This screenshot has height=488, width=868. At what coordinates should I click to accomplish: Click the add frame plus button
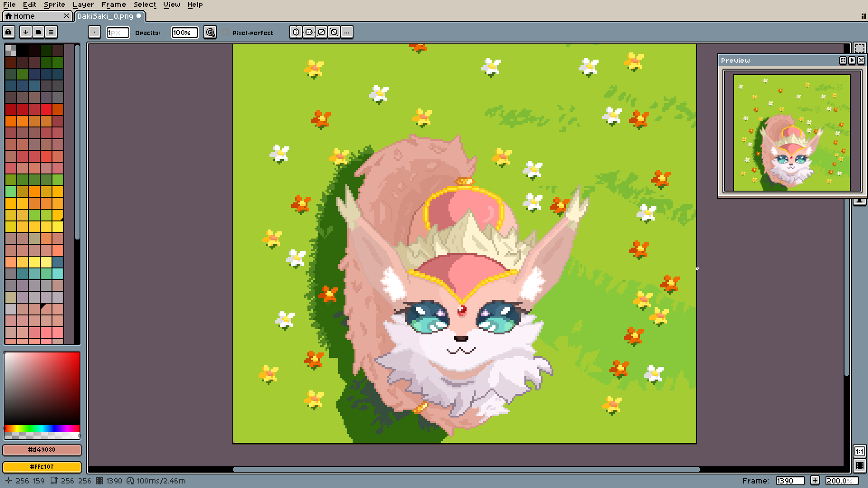(x=815, y=481)
